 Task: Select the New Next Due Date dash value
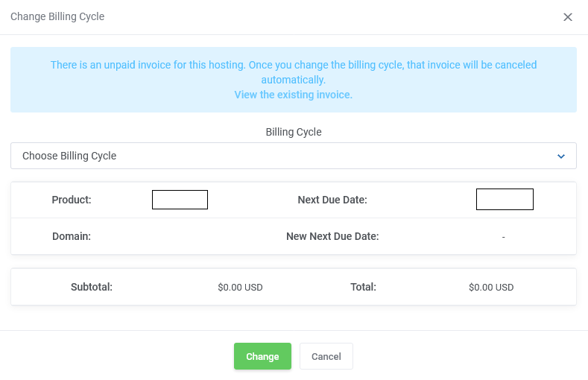tap(503, 237)
